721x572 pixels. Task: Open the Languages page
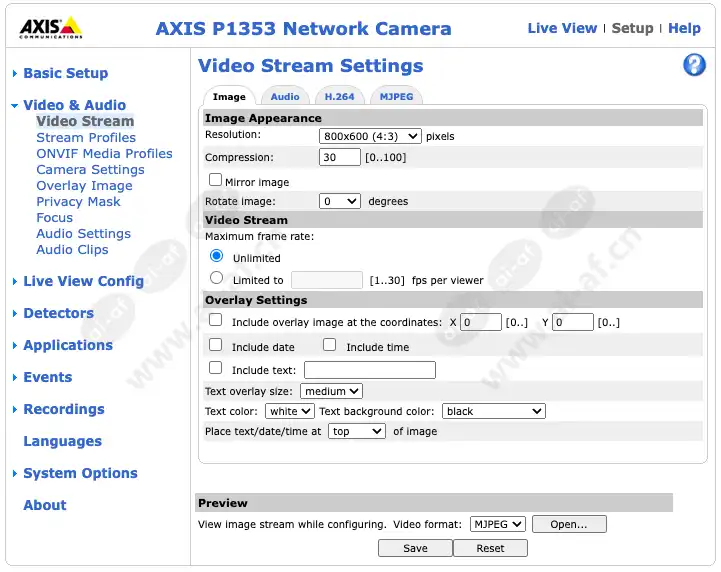pos(63,441)
